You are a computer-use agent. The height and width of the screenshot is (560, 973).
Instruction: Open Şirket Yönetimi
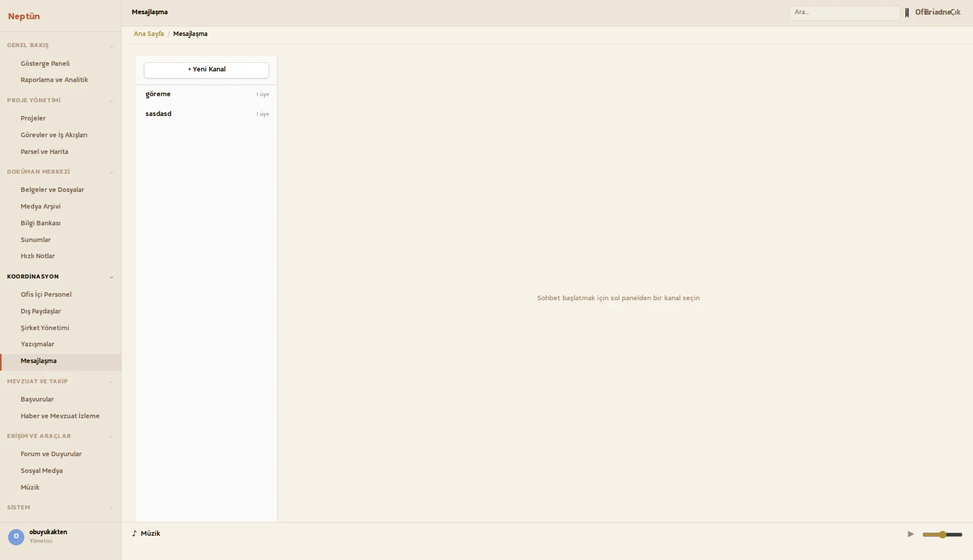pyautogui.click(x=61, y=328)
